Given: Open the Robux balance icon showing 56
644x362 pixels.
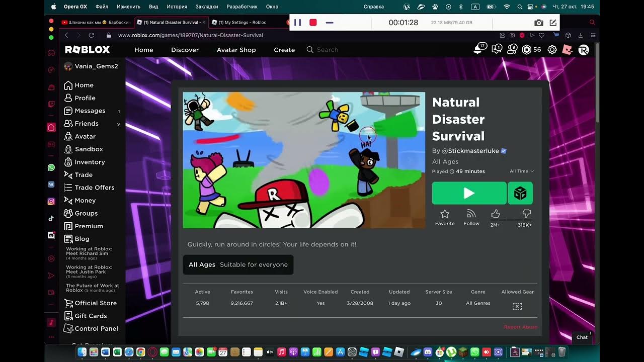Looking at the screenshot, I should tap(527, 49).
